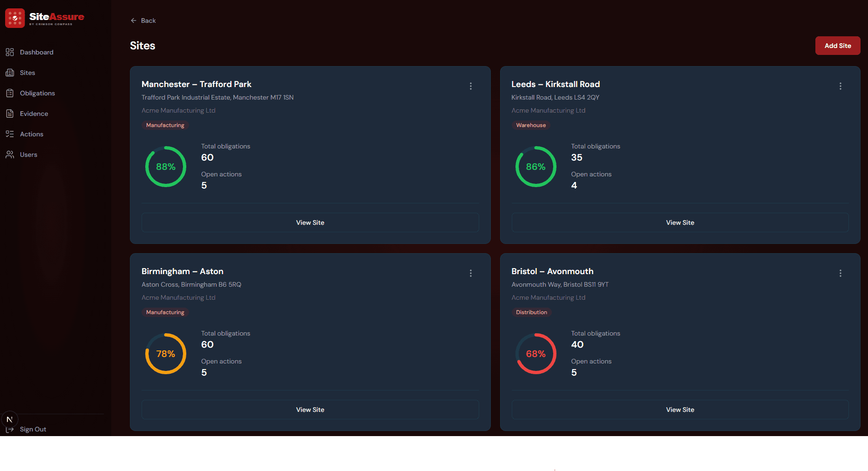The image size is (868, 471).
Task: Click the round N avatar badge
Action: click(9, 419)
